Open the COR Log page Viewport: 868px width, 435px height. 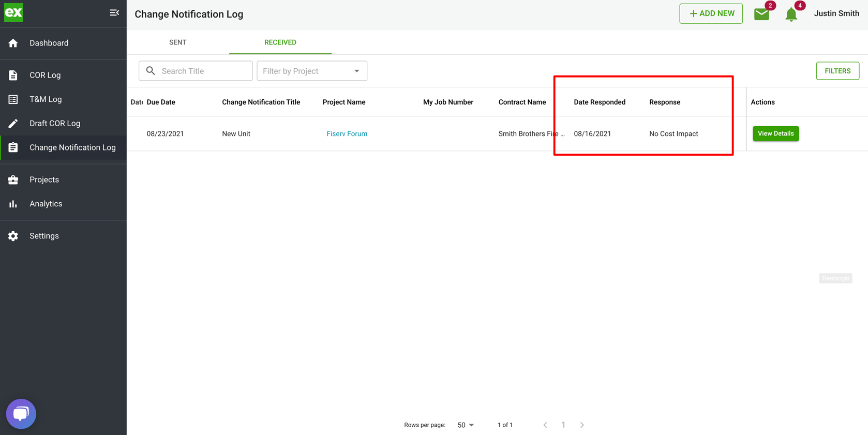pos(45,75)
